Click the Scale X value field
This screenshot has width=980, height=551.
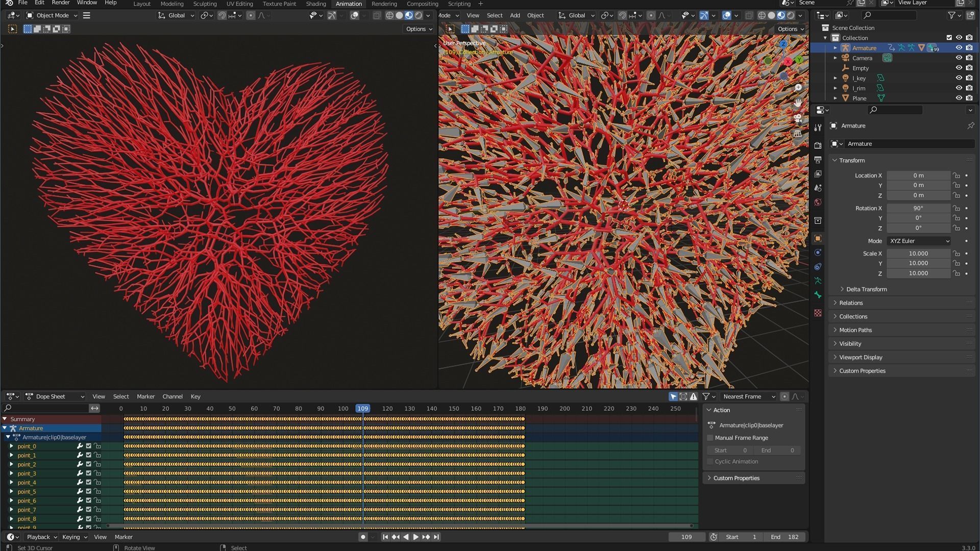[x=918, y=254]
